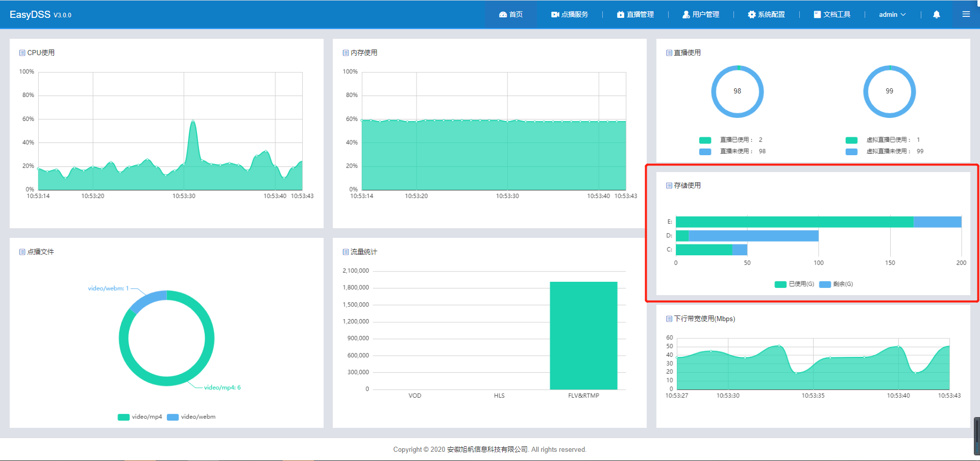
Task: Click the CPU使用 panel title icon
Action: 22,53
